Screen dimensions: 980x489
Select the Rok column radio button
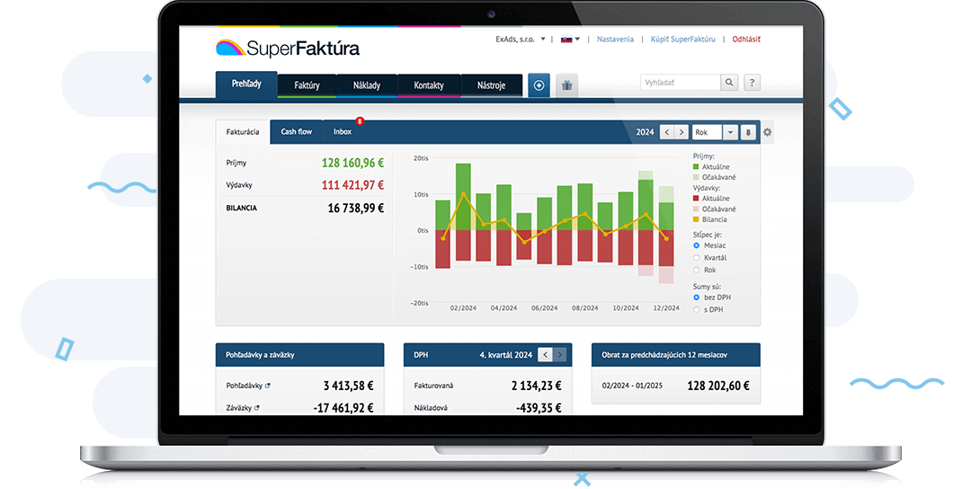(696, 270)
